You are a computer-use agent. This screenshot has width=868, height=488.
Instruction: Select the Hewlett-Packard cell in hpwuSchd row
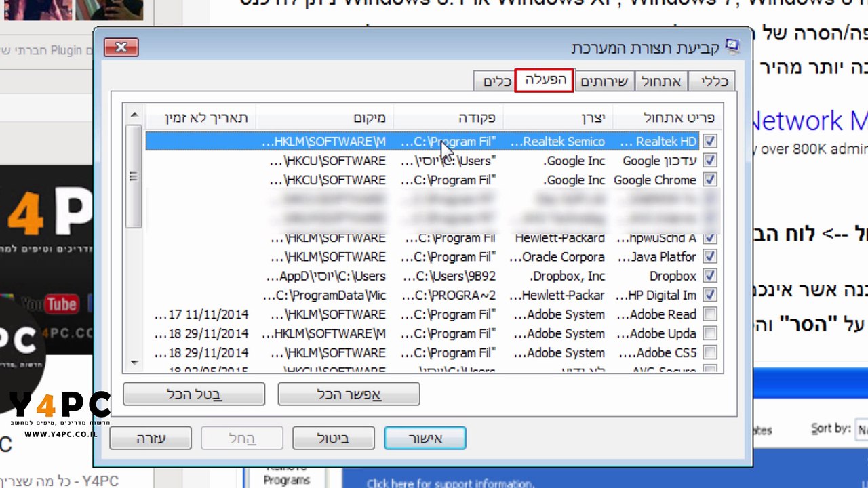(x=559, y=238)
